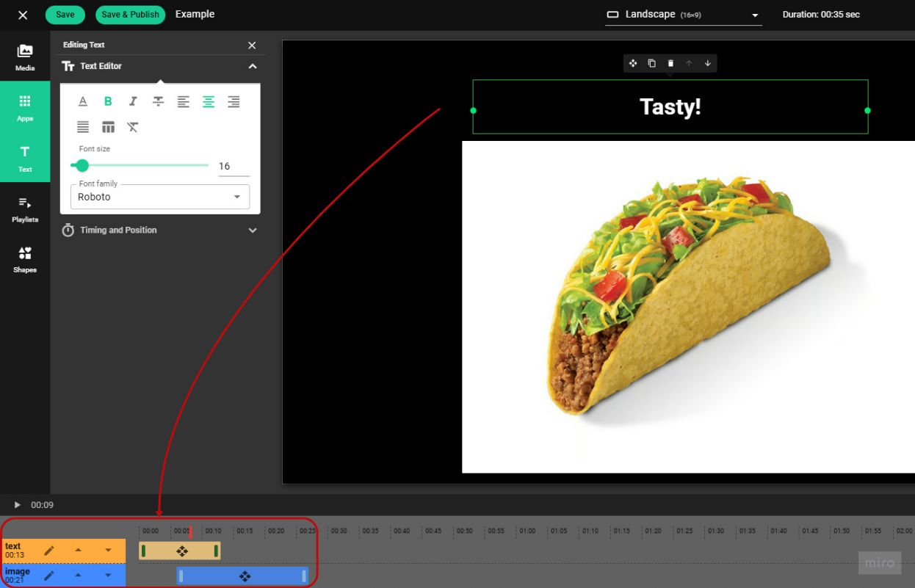Toggle italic formatting

[133, 102]
